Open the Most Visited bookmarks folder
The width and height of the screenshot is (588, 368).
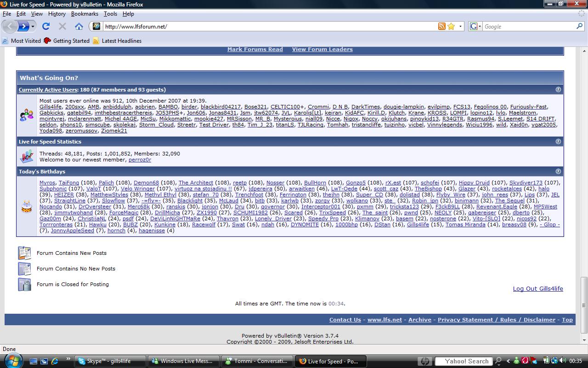click(x=21, y=40)
